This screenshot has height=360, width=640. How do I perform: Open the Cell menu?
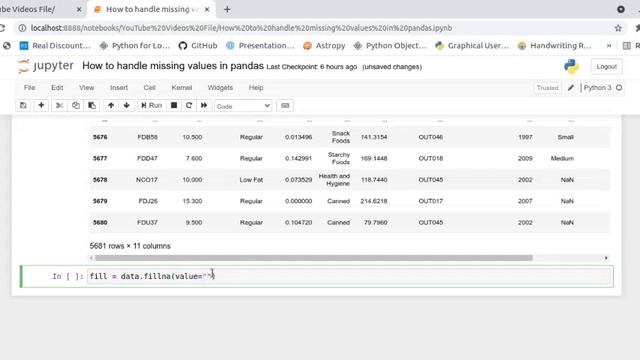pyautogui.click(x=149, y=88)
